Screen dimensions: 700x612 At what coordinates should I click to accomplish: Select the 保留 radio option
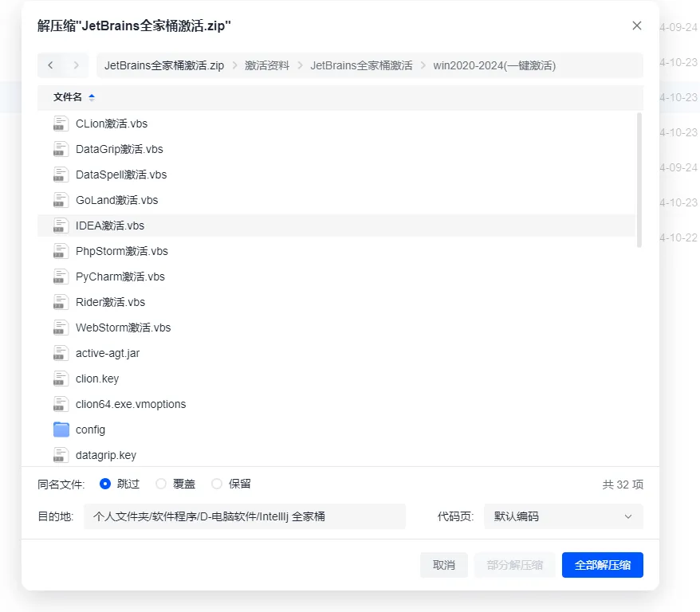(217, 484)
